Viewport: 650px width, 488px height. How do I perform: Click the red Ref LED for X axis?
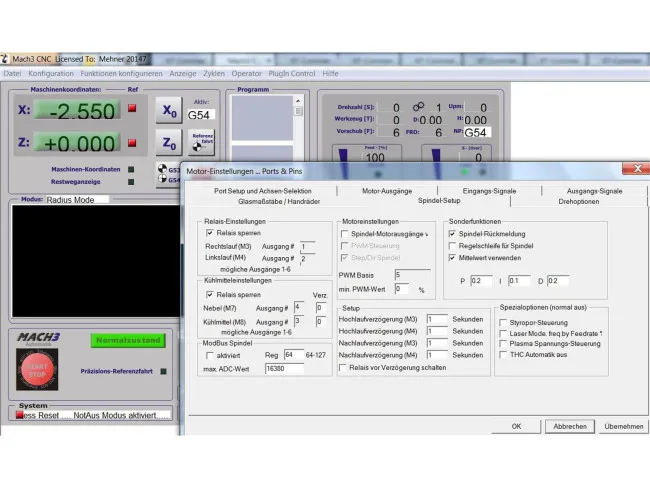tap(132, 108)
